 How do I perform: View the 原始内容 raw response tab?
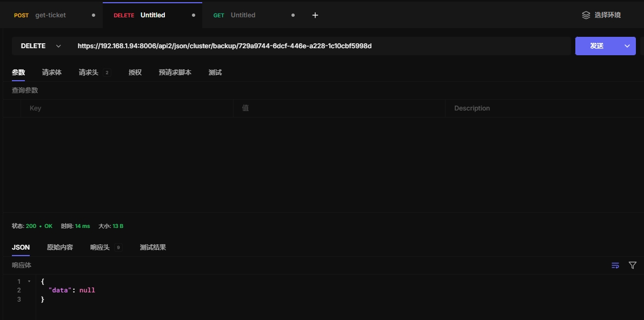[x=60, y=247]
